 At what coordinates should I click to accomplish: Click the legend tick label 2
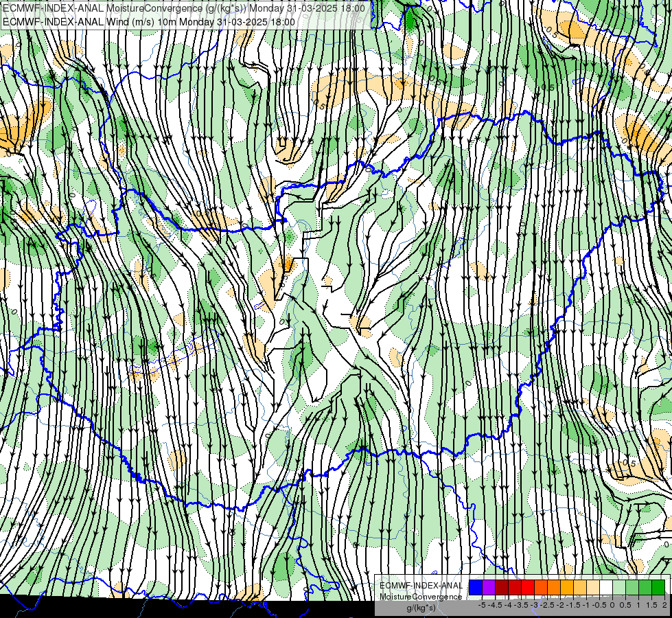click(664, 605)
